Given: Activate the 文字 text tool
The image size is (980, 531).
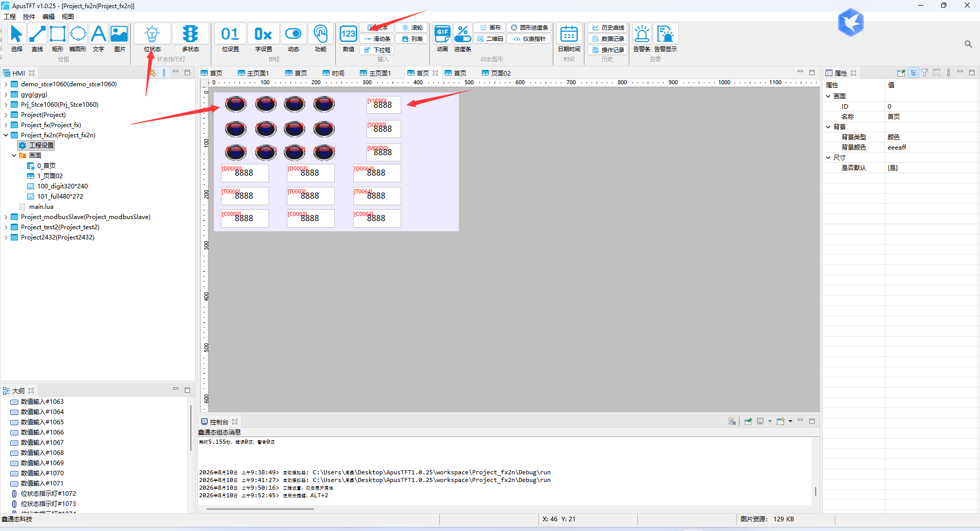Looking at the screenshot, I should coord(99,38).
